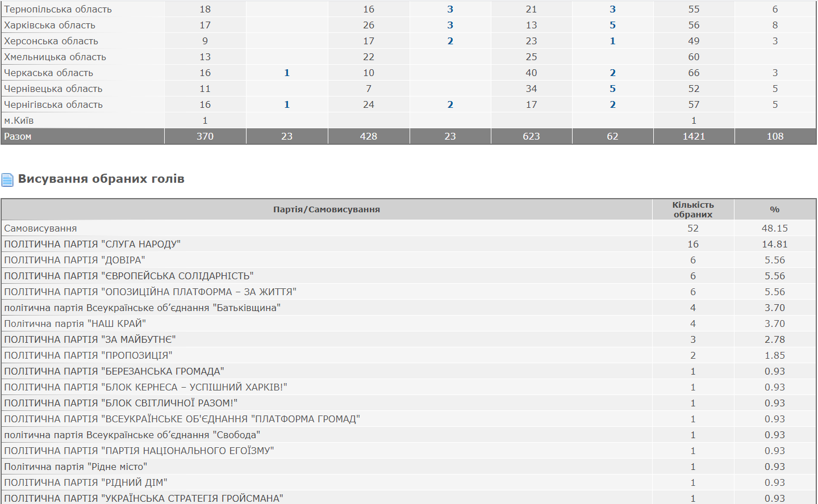Select the Самовисування row label
The image size is (818, 504).
(40, 228)
